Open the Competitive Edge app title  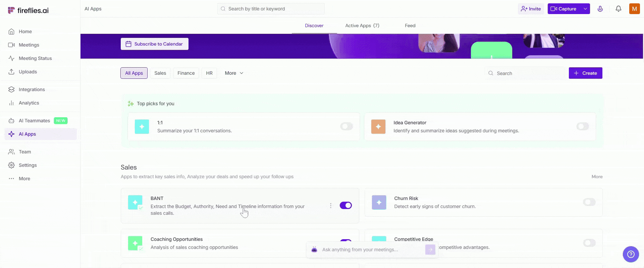tap(414, 239)
